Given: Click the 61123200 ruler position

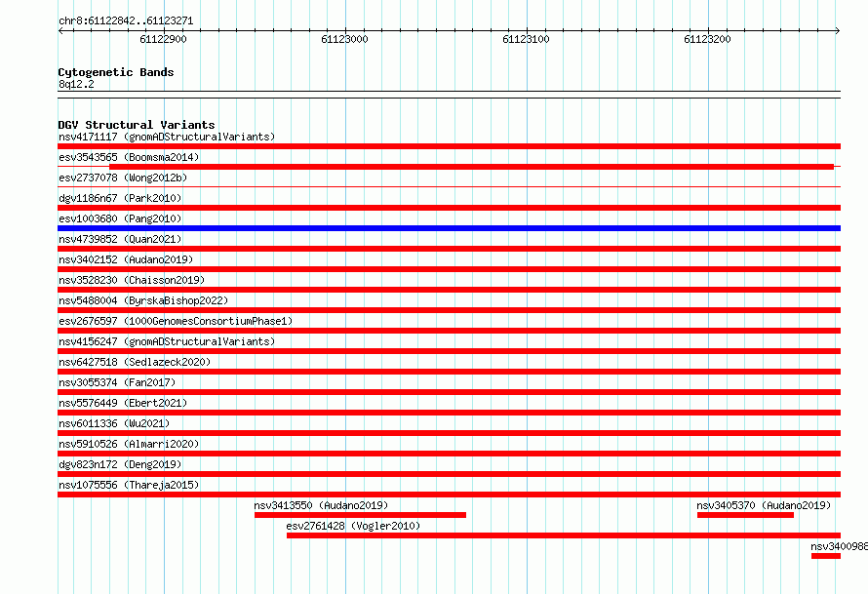Looking at the screenshot, I should coord(707,39).
